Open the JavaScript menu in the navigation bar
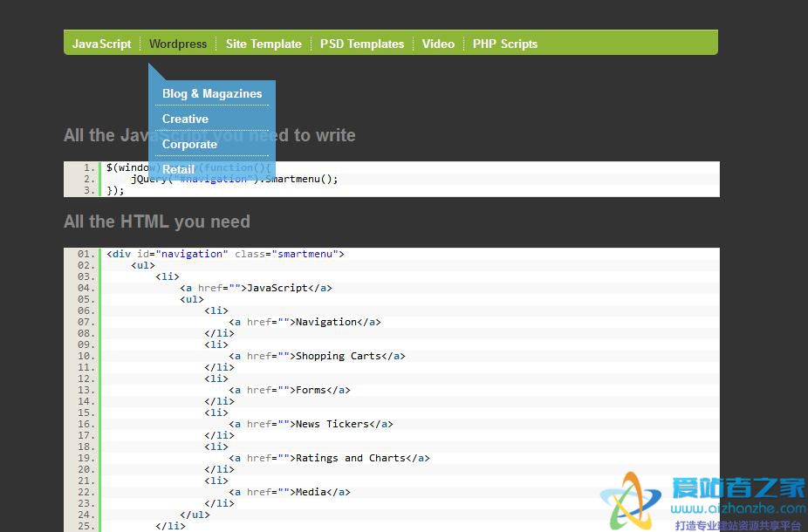The height and width of the screenshot is (532, 808). click(101, 44)
